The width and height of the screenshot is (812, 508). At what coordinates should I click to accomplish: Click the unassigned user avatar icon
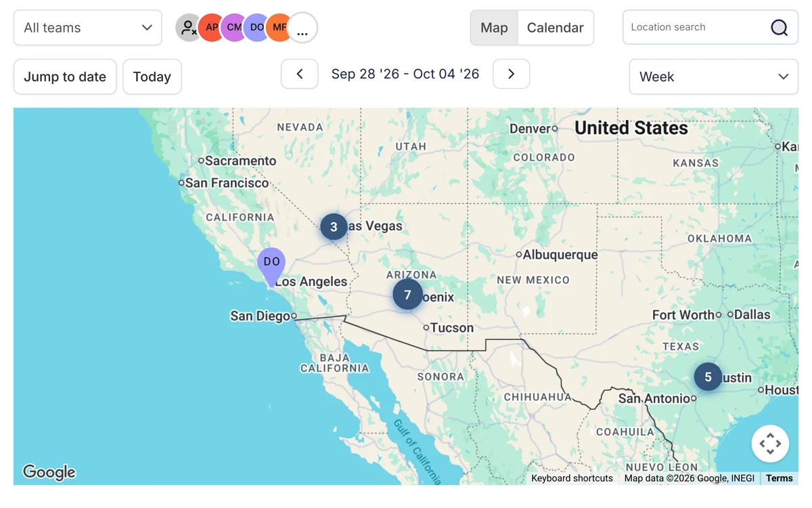point(189,28)
